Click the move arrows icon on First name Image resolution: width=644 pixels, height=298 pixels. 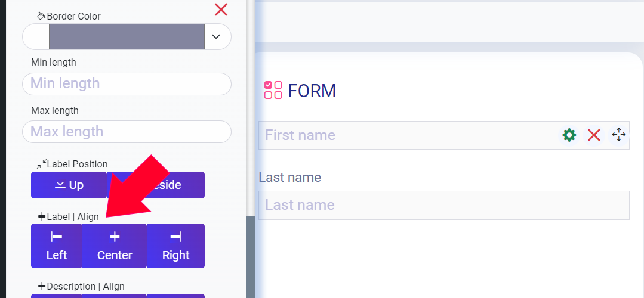tap(618, 135)
